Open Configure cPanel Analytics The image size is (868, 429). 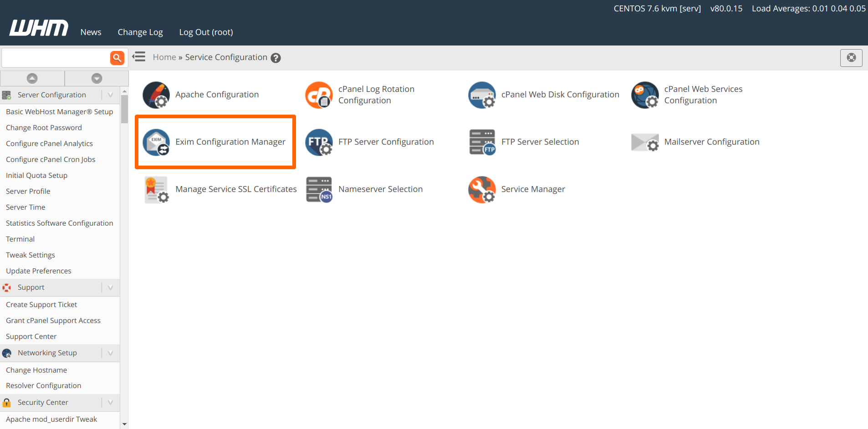[49, 144]
